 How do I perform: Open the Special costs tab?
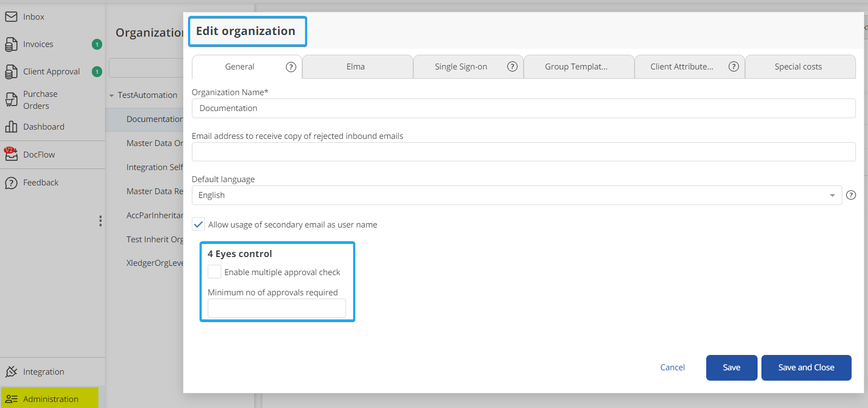point(798,67)
